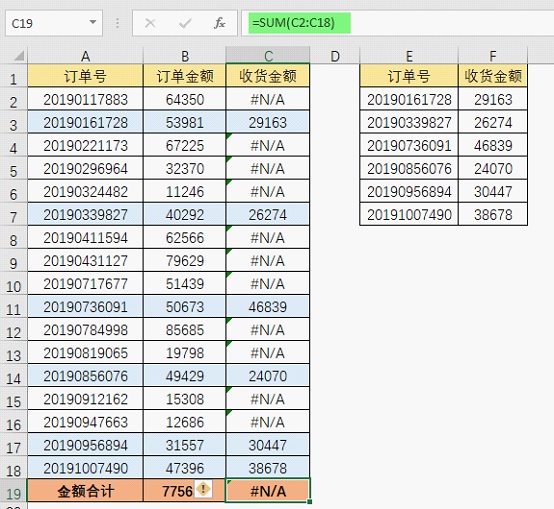
Task: Select column B header
Action: (x=184, y=56)
